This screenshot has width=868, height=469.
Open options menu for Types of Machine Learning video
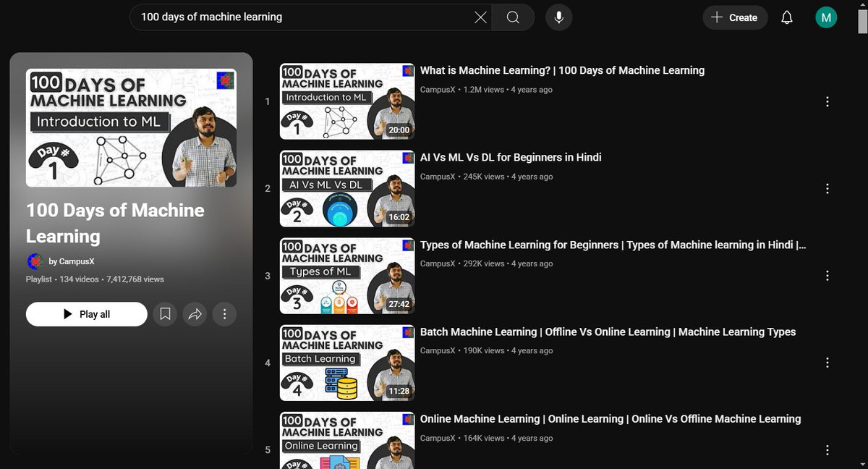click(827, 276)
